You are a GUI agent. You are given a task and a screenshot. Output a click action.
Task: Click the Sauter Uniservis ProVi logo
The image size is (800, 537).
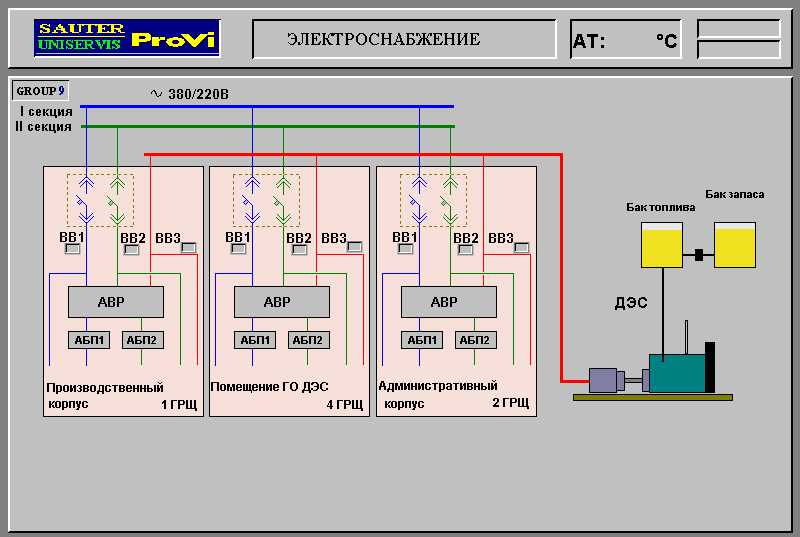(127, 38)
